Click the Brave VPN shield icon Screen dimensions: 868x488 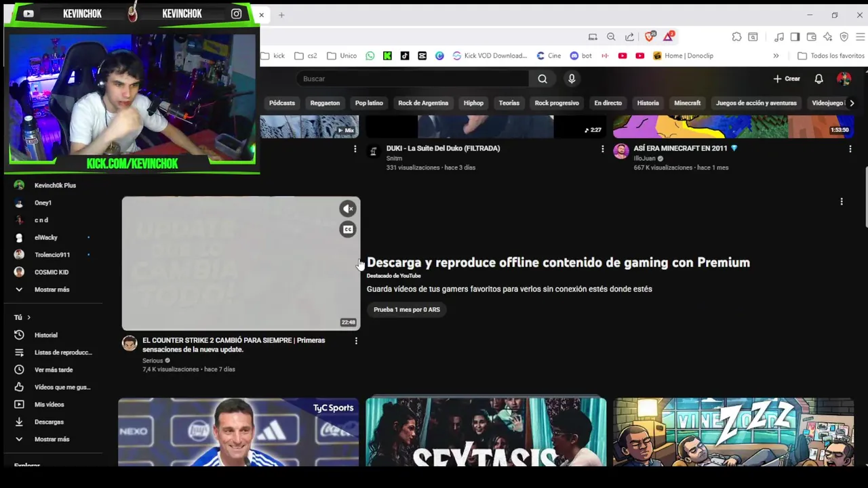tap(844, 37)
